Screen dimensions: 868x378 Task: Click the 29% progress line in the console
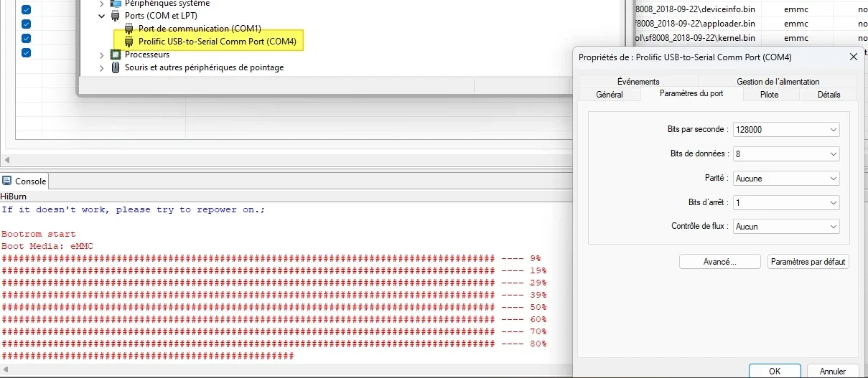[x=274, y=283]
